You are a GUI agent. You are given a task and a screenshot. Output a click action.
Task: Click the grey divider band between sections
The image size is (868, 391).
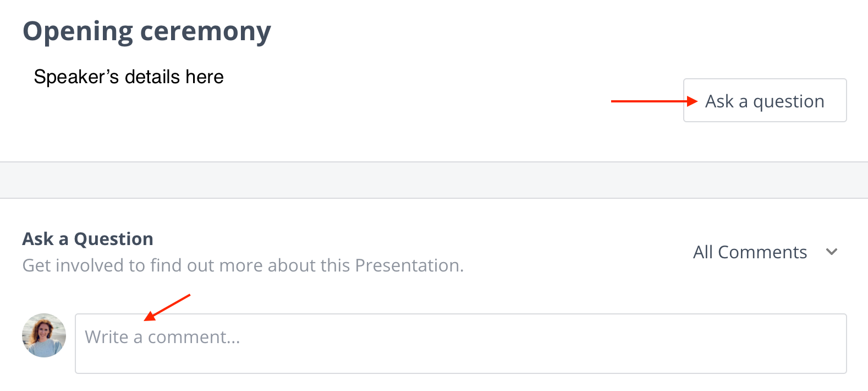pos(434,180)
